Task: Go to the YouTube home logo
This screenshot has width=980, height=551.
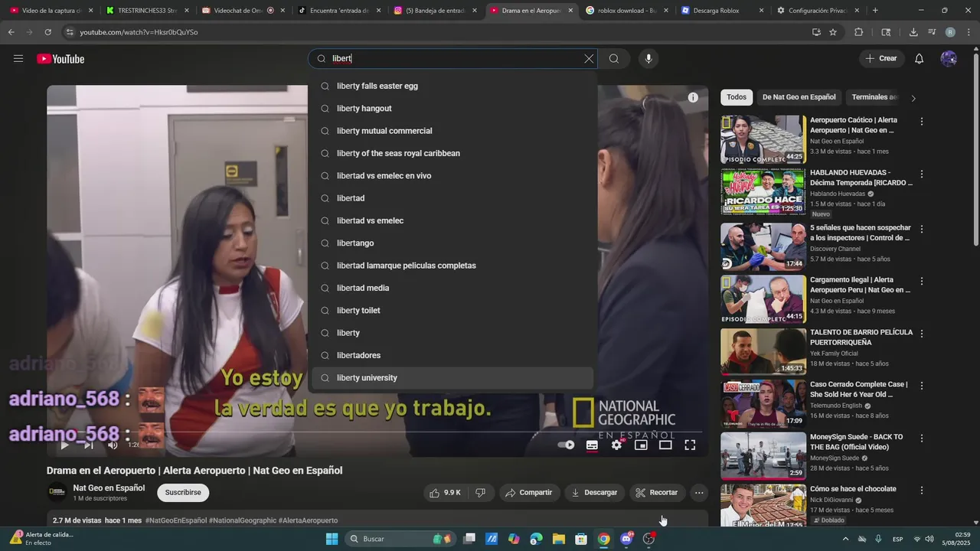Action: [60, 59]
